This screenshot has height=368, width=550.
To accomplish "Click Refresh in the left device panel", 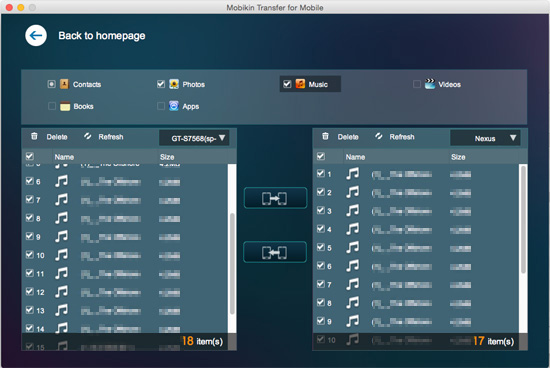I will (x=110, y=137).
